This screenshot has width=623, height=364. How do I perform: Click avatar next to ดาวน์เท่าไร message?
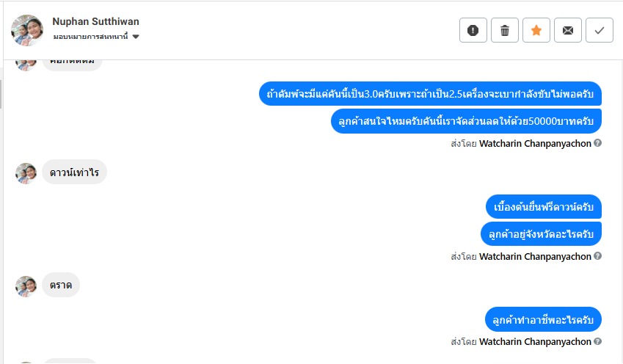tap(26, 173)
